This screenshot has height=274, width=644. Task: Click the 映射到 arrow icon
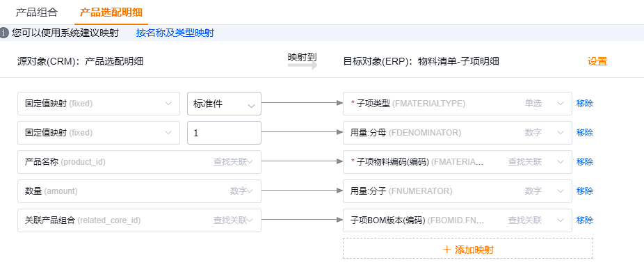click(303, 66)
